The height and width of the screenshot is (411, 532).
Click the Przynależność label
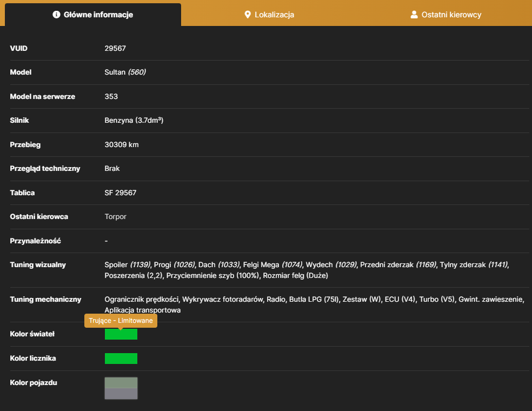(x=35, y=241)
